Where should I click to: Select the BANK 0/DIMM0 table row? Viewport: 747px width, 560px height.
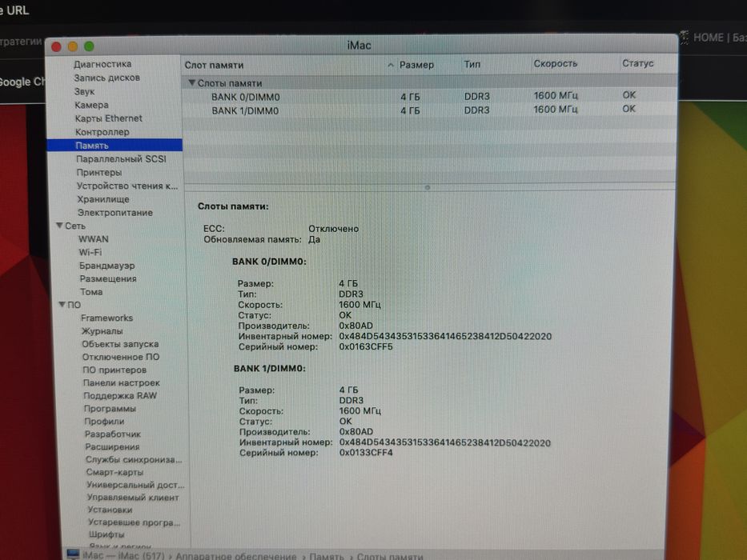pos(429,96)
